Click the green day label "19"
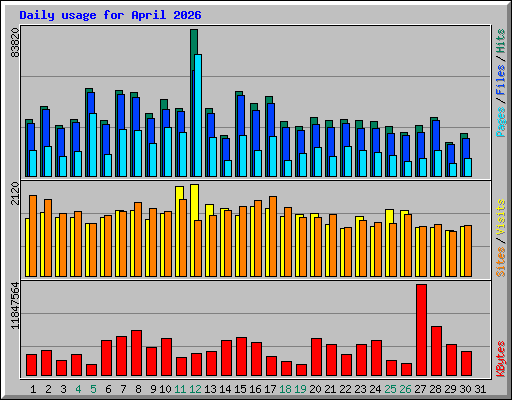 [x=300, y=389]
